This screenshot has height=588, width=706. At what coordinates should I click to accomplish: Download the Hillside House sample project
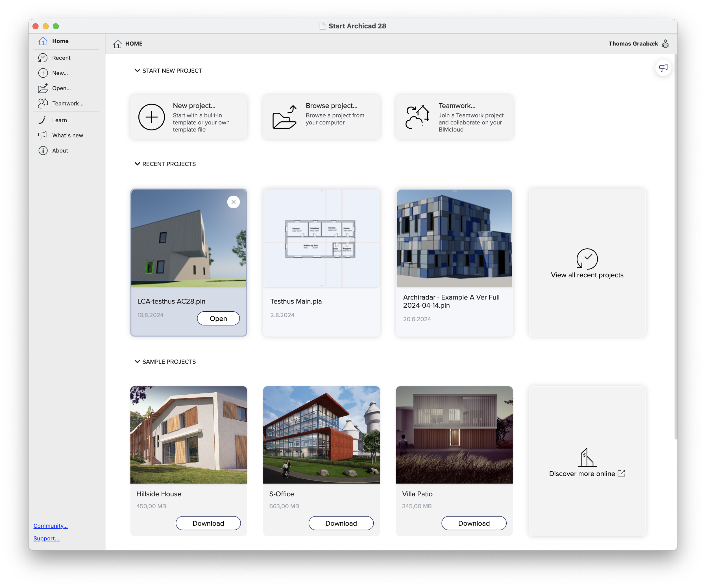(208, 523)
